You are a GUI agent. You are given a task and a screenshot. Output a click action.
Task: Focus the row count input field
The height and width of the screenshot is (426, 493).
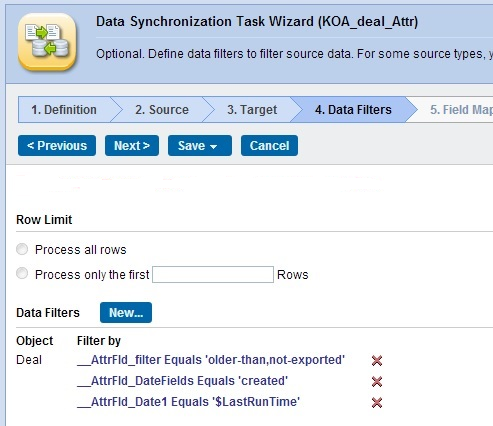(x=213, y=274)
